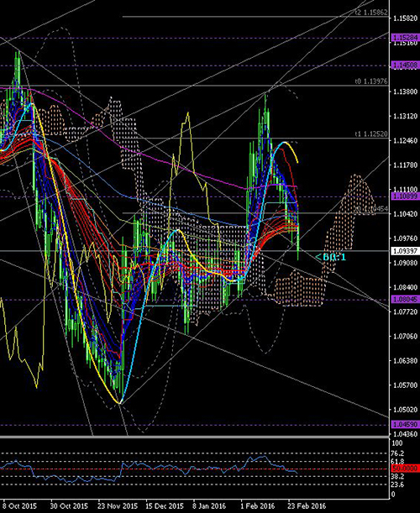This screenshot has height=513, width=420.
Task: Click the 23 Nov 2015 date label
Action: pyautogui.click(x=118, y=505)
